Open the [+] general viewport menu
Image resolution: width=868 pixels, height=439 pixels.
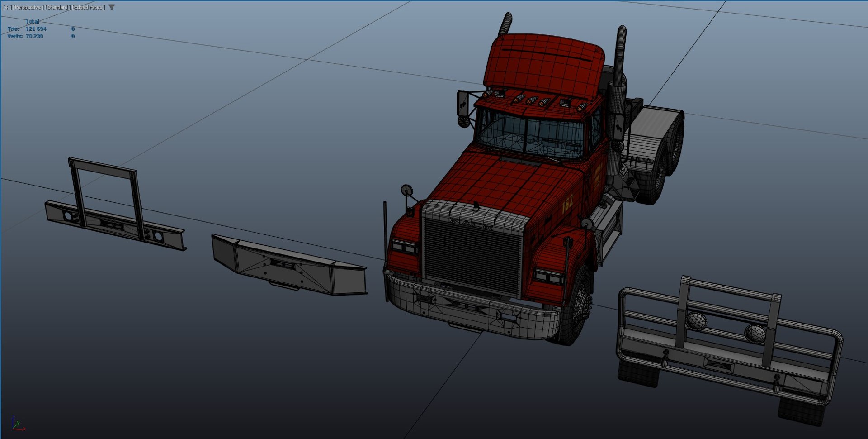(7, 7)
